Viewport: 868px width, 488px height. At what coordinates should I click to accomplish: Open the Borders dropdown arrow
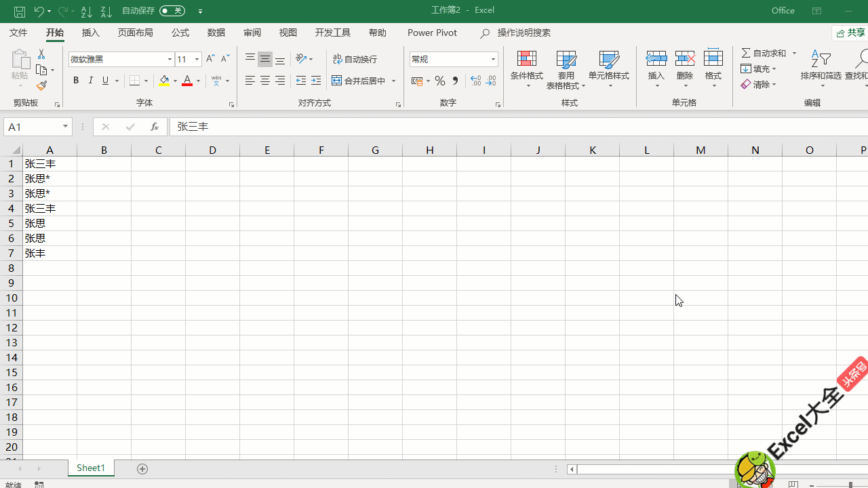[x=146, y=81]
